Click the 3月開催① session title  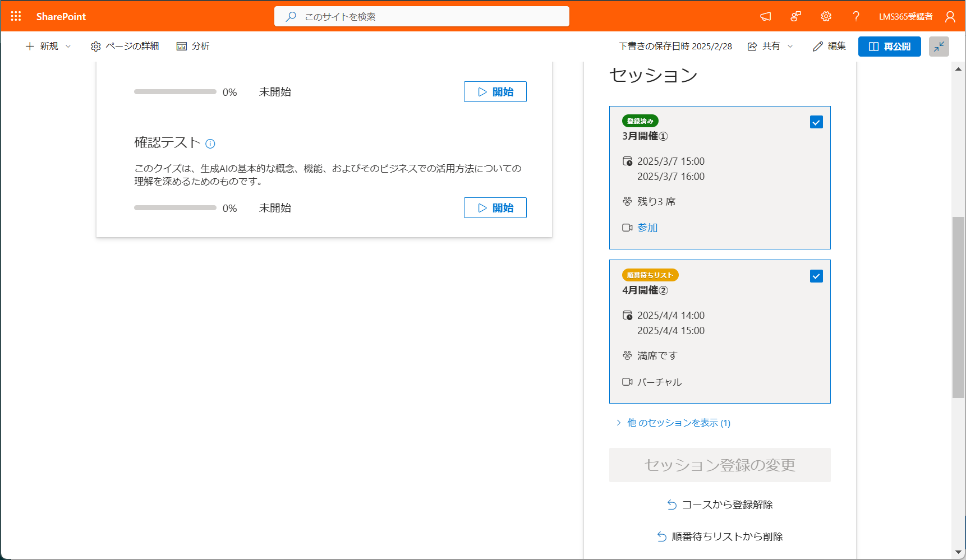tap(645, 136)
